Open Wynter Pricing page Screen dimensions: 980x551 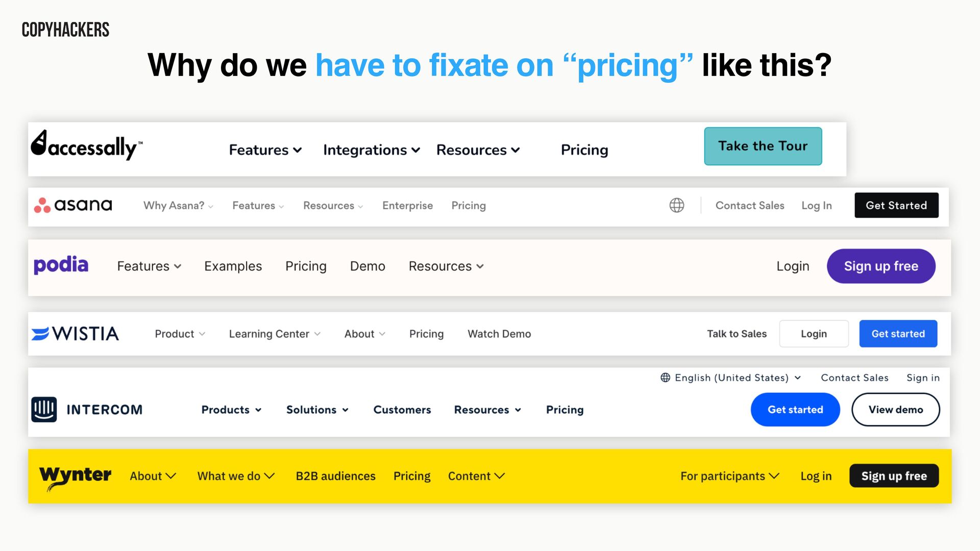click(412, 476)
